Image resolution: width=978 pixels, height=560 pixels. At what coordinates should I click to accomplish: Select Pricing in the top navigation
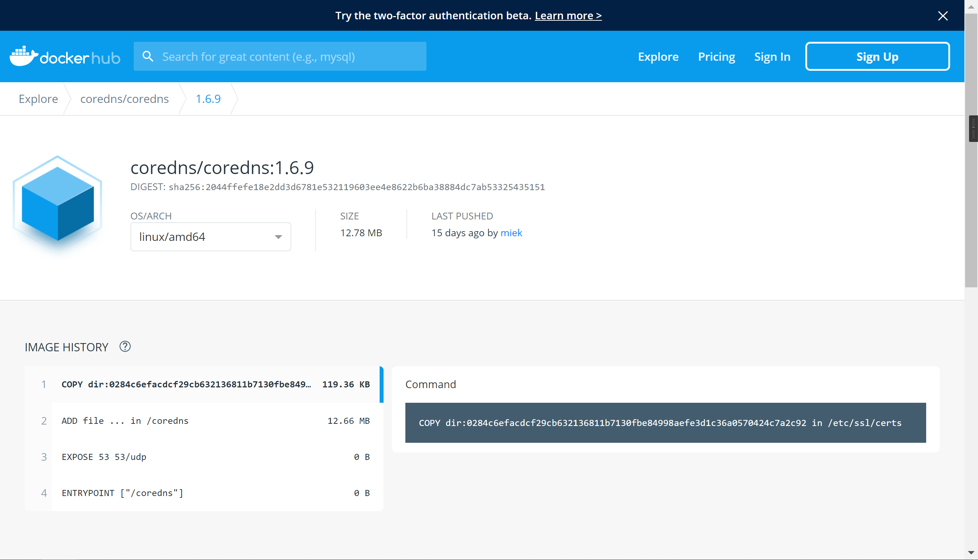click(716, 56)
